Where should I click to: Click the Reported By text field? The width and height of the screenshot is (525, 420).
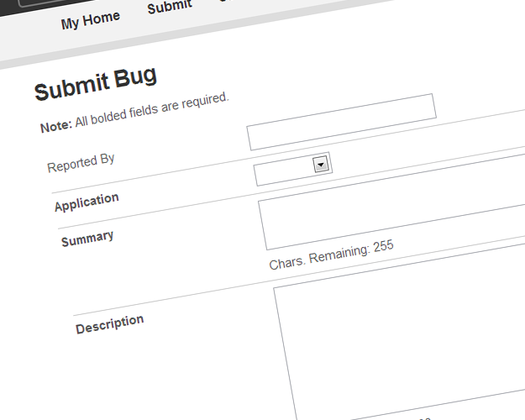pos(342,122)
